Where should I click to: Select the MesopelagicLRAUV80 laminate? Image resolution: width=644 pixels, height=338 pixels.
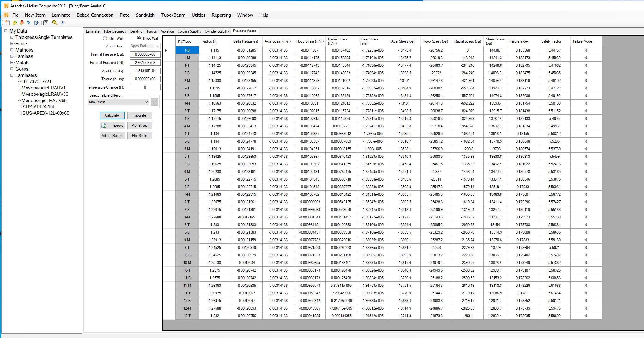click(45, 94)
